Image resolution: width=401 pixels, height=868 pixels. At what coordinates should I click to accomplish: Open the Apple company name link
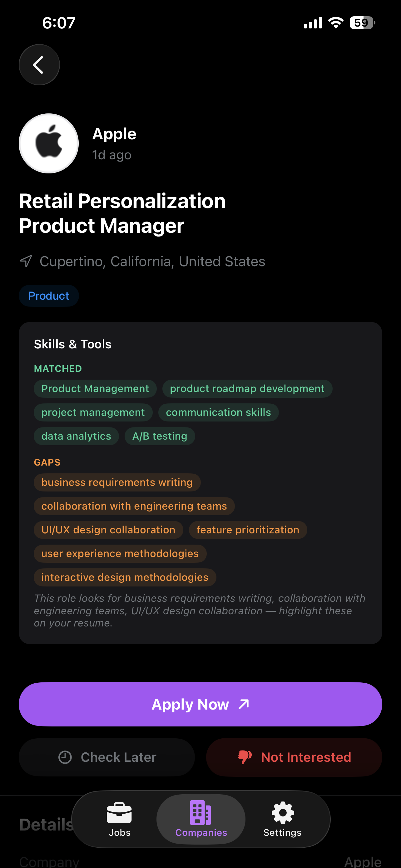[x=114, y=134]
